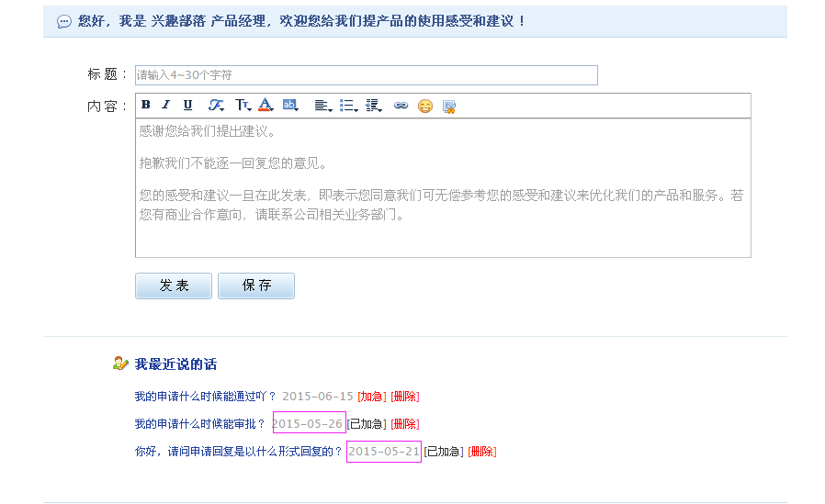Toggle italic formatting in editor toolbar
This screenshot has height=504, width=825.
click(x=166, y=105)
